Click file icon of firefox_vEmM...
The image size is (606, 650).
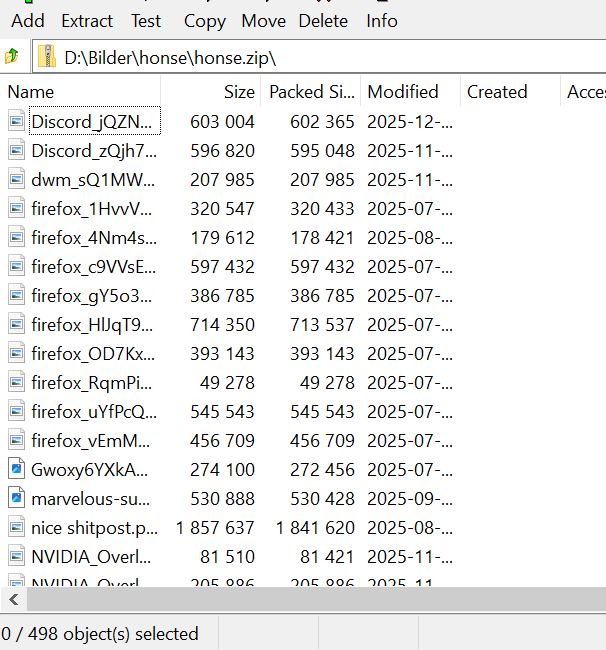[17, 440]
